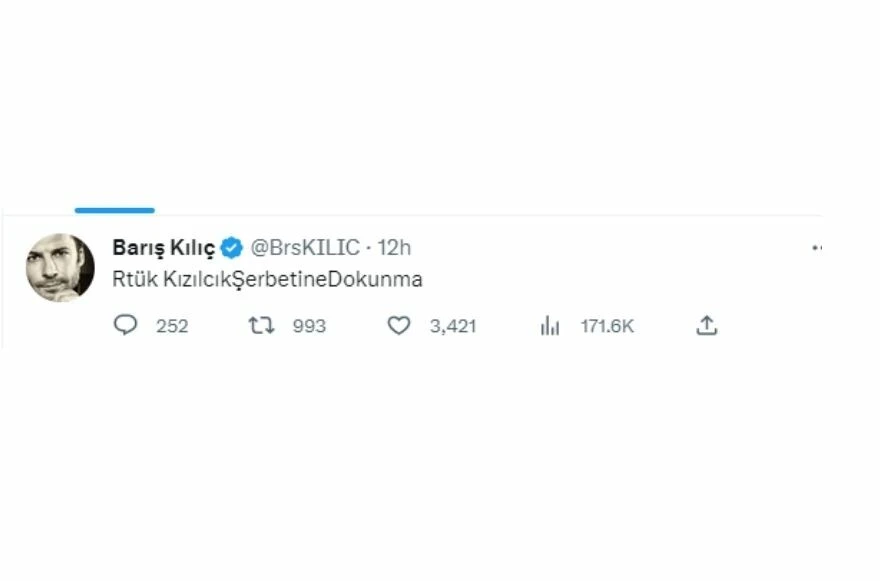The image size is (880, 581).
Task: Click the share upload arrow icon
Action: (707, 325)
